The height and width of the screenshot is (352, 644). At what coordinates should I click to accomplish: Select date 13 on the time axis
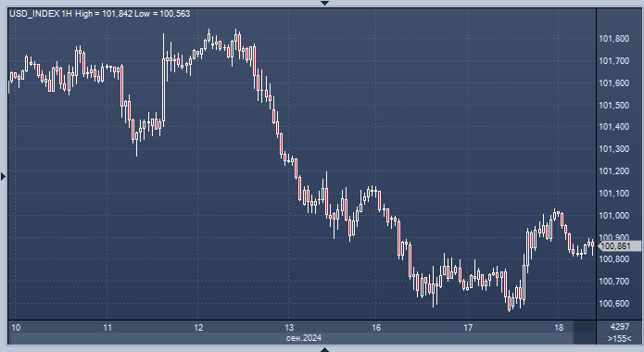click(x=289, y=327)
